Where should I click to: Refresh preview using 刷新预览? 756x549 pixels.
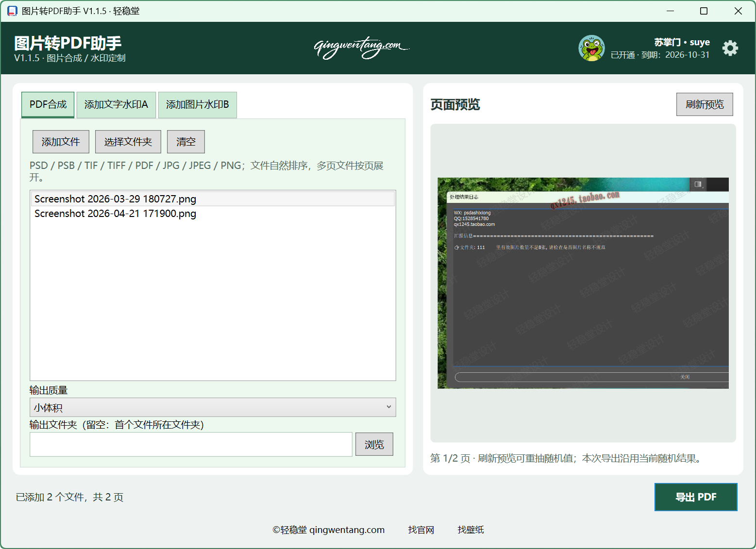pyautogui.click(x=705, y=104)
